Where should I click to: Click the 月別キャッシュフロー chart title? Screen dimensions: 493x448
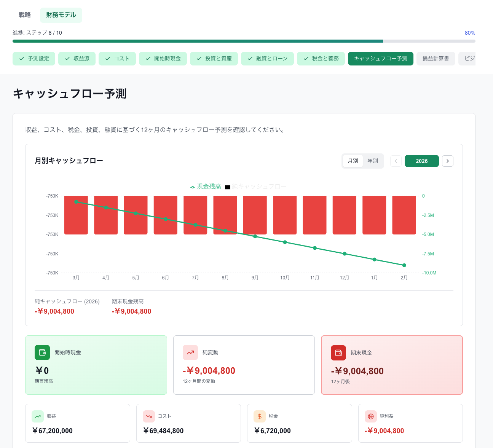(x=69, y=161)
